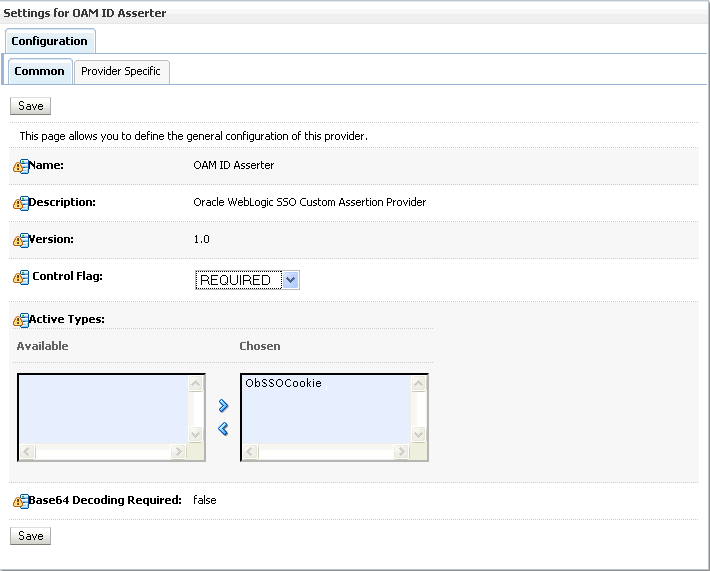Click the icon beside Active Types

[20, 321]
